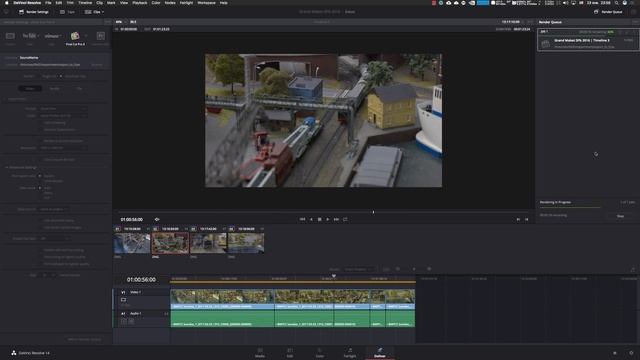Click the sync icon beside viewer timecode

pyautogui.click(x=157, y=220)
